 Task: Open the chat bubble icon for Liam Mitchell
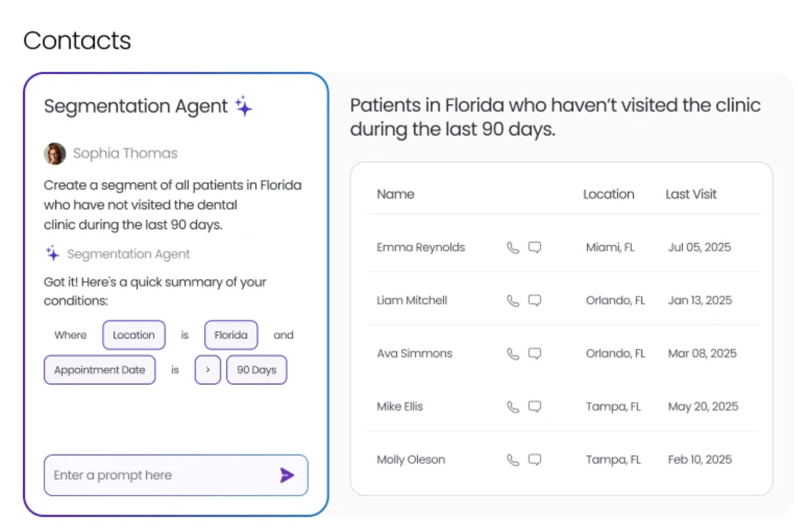point(534,300)
